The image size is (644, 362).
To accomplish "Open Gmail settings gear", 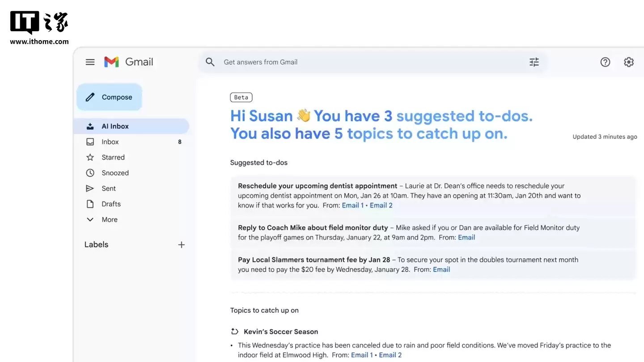I will pos(629,62).
